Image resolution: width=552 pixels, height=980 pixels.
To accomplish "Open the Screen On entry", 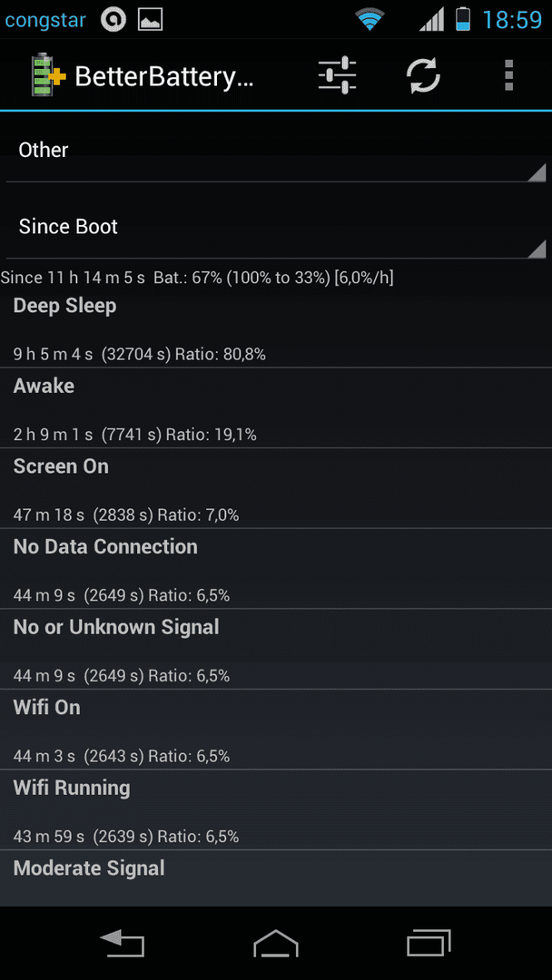I will 276,488.
